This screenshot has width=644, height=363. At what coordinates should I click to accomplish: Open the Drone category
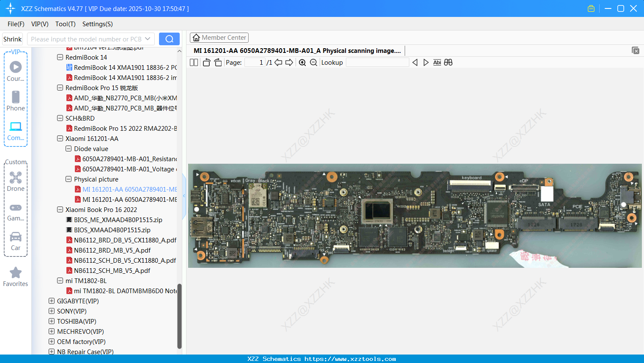(x=16, y=181)
